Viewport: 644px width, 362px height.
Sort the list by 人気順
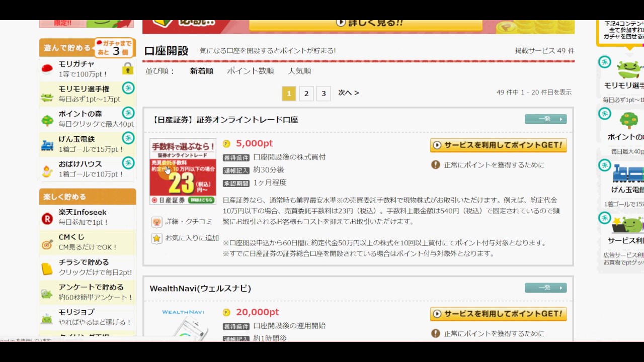point(299,71)
